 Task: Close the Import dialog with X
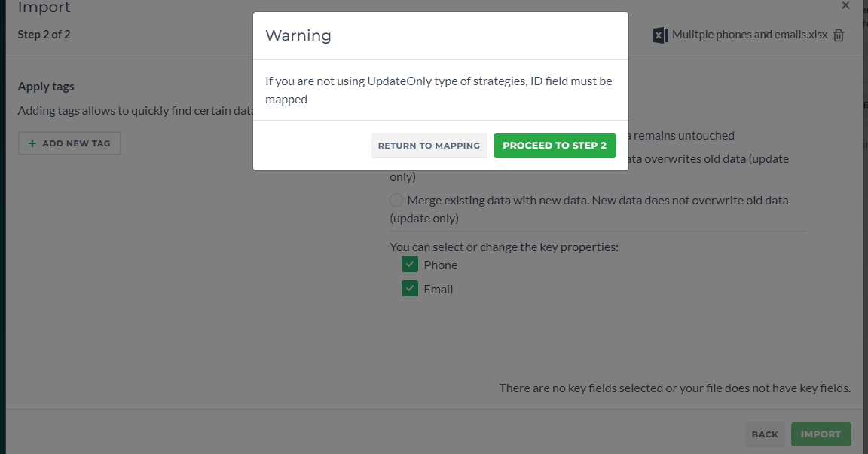click(x=845, y=5)
